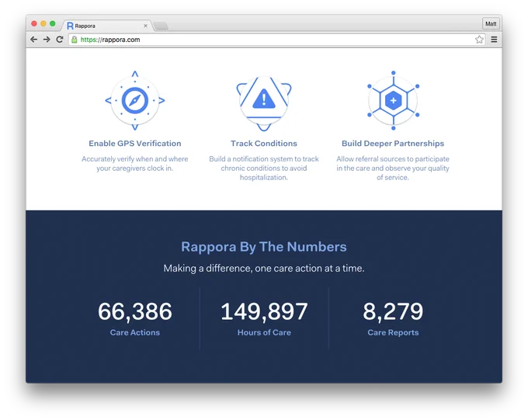Click the yellow minimize window button
Viewport: 528px width, 420px height.
point(43,23)
